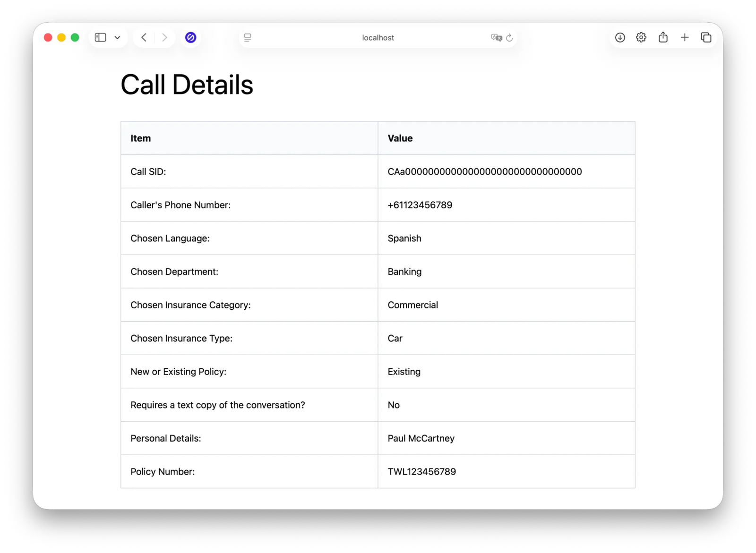The width and height of the screenshot is (756, 553).
Task: Go back to the previous page
Action: coord(144,37)
